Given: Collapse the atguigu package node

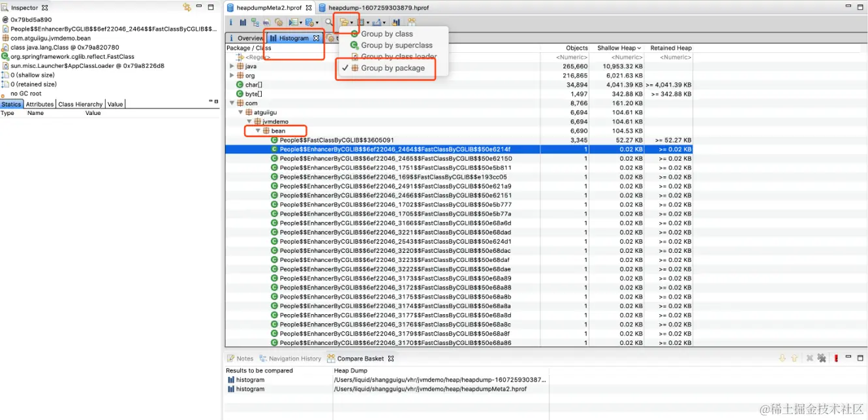Looking at the screenshot, I should (240, 112).
